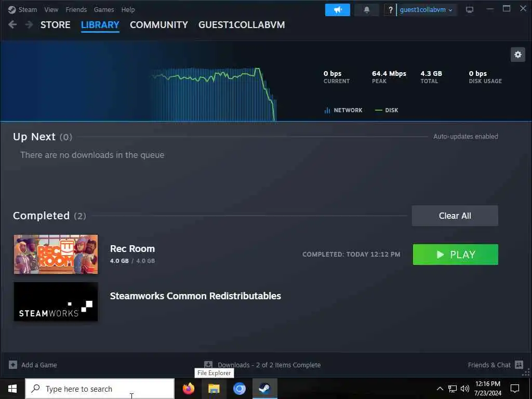Click the Rec Room title

point(132,249)
